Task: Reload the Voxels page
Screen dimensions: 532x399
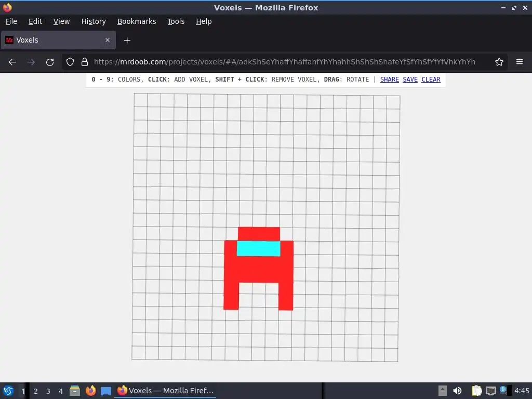Action: coord(50,62)
